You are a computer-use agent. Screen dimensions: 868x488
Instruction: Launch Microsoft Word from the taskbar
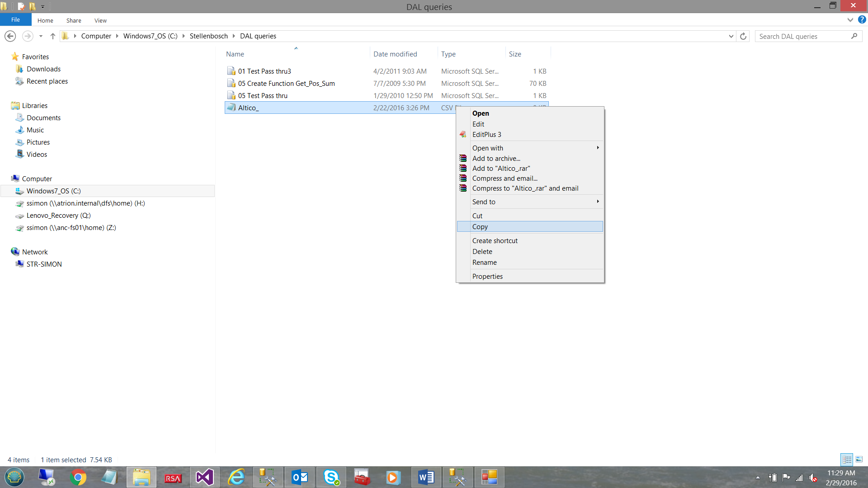point(425,477)
